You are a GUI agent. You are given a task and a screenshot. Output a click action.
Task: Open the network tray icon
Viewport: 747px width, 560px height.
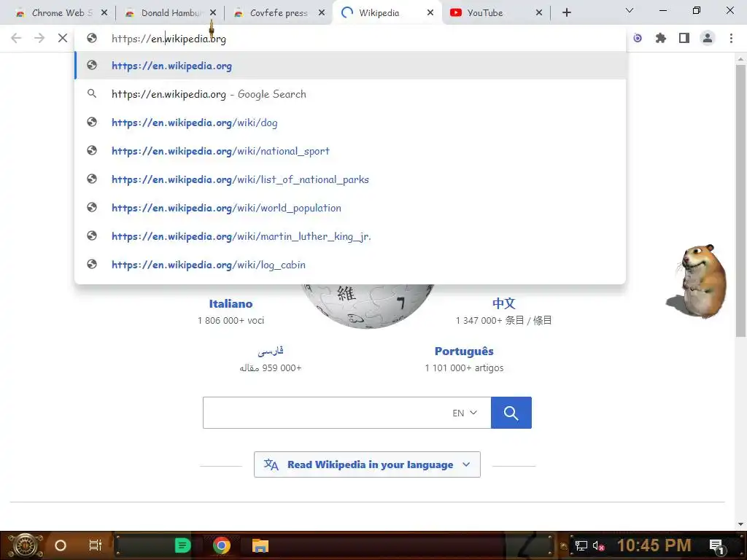coord(581,546)
